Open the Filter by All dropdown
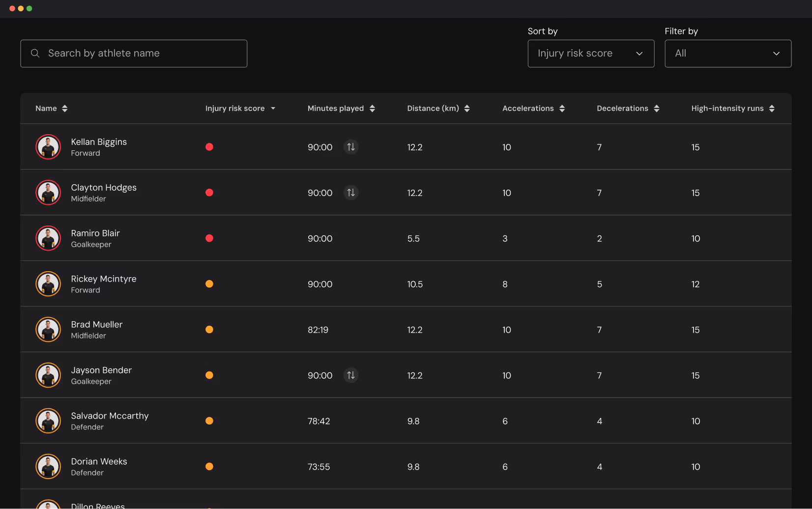812x509 pixels. pos(727,53)
